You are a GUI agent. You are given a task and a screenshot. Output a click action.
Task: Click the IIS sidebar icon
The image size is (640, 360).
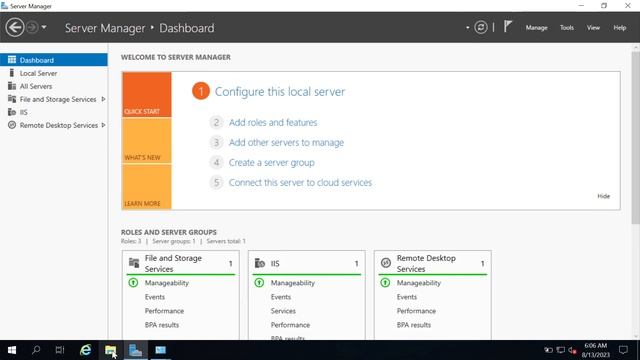pyautogui.click(x=12, y=112)
